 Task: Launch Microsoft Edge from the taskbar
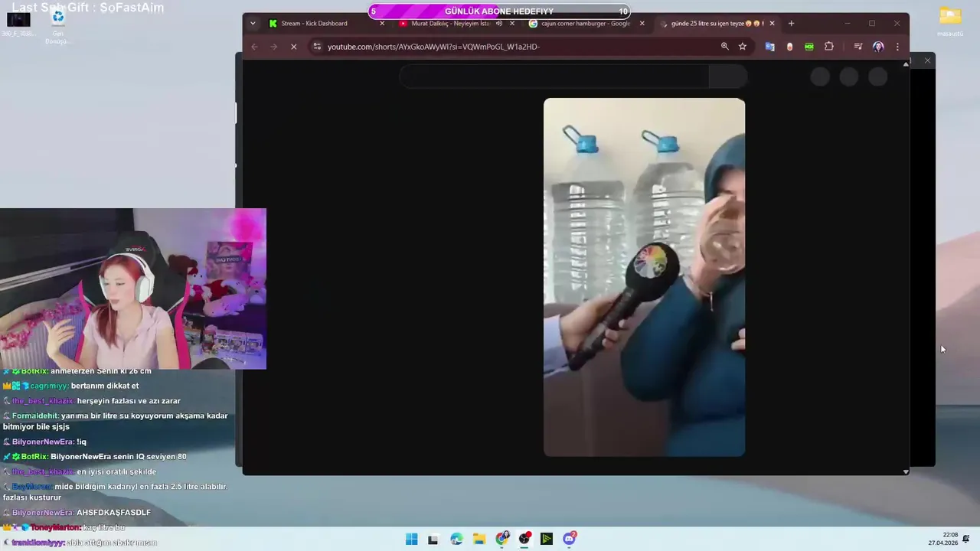tap(456, 539)
